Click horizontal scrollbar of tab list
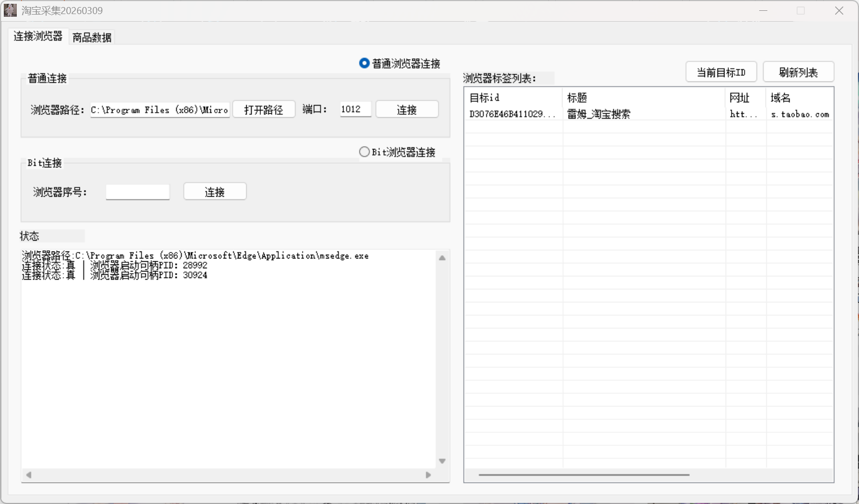 coord(584,475)
